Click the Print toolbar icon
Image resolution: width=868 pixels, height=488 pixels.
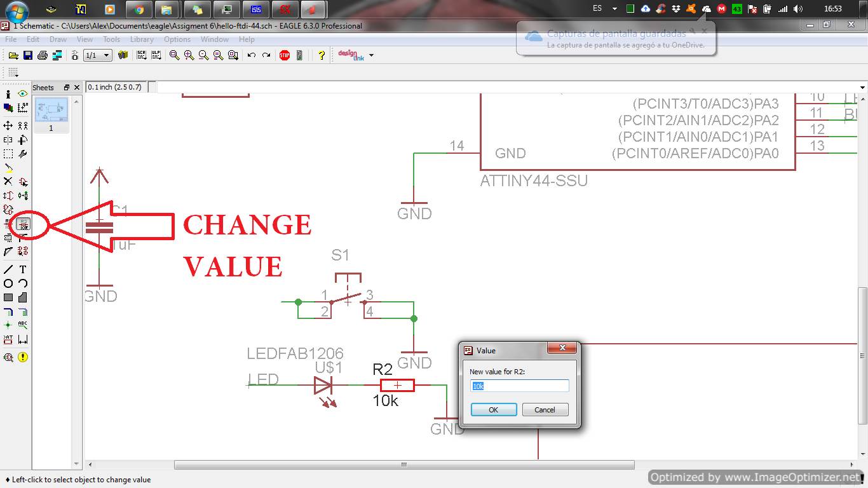[x=43, y=55]
